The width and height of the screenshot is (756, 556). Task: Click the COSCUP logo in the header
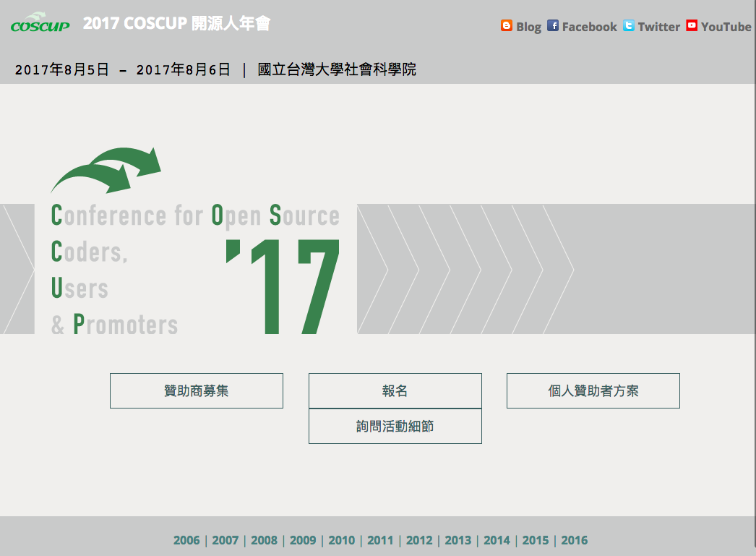click(40, 22)
